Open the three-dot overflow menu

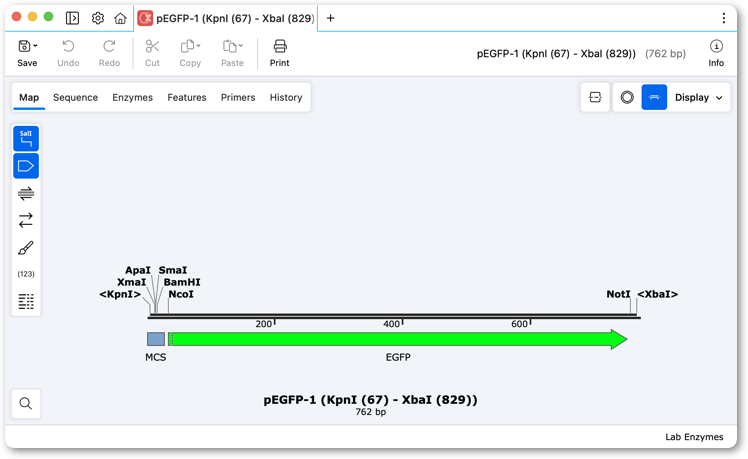pyautogui.click(x=724, y=18)
